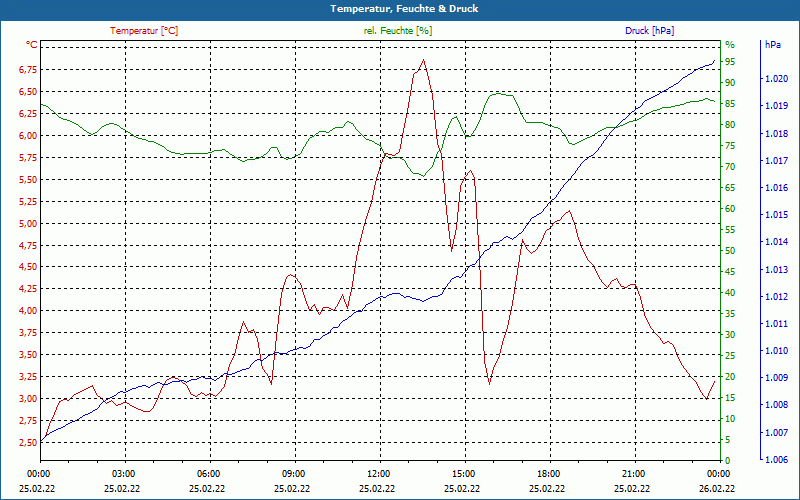Click the 1.017 pressure axis value
The height and width of the screenshot is (500, 800).
(x=777, y=161)
